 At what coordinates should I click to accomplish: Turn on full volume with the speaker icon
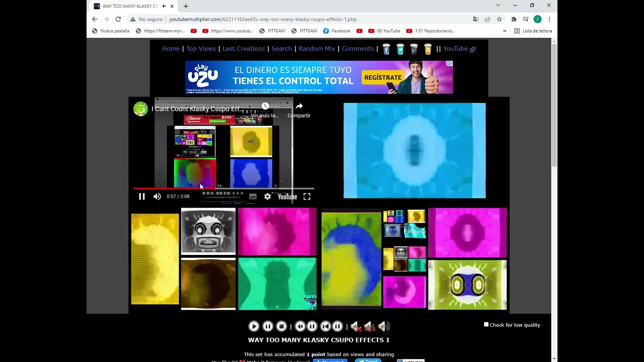click(x=384, y=327)
